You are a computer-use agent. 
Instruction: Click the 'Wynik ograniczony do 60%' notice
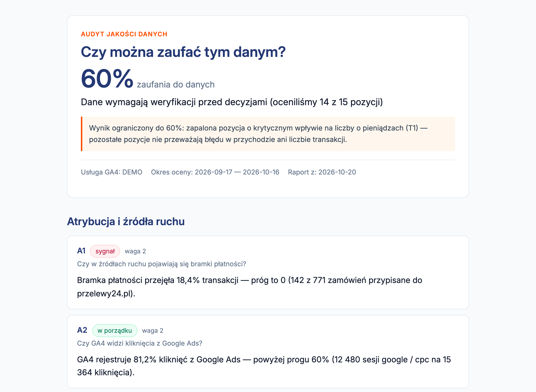coord(268,134)
